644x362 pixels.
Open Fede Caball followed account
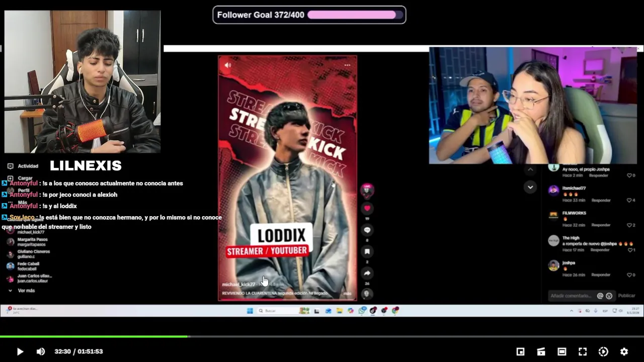click(23, 266)
